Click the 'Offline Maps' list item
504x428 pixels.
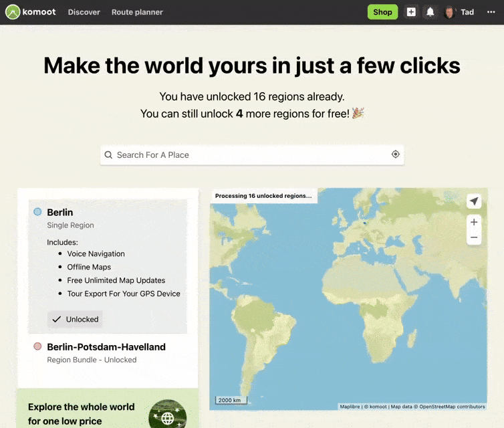pyautogui.click(x=89, y=267)
